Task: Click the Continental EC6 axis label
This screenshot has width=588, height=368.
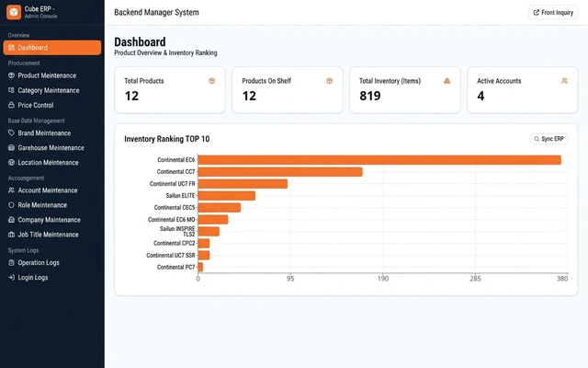Action: coord(176,160)
